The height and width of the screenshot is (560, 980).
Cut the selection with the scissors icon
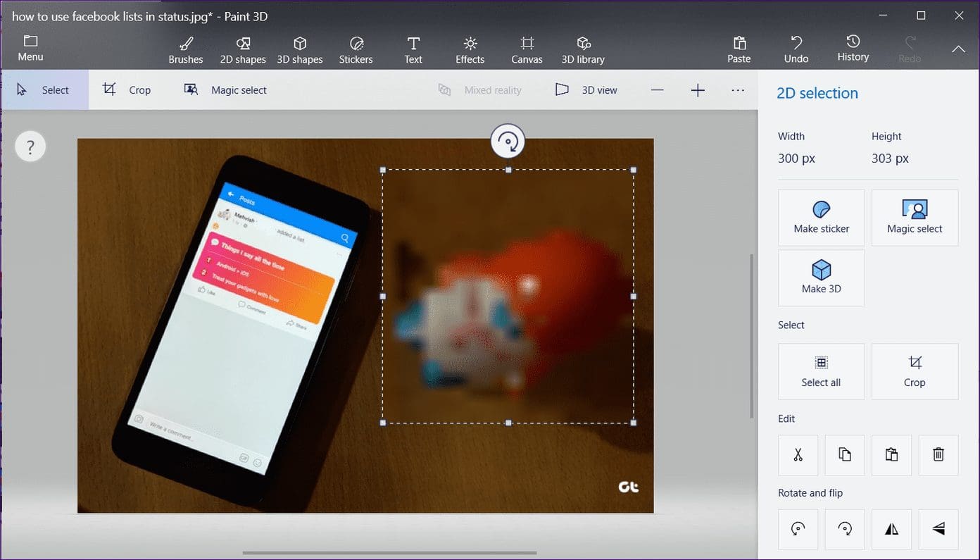[x=798, y=455]
